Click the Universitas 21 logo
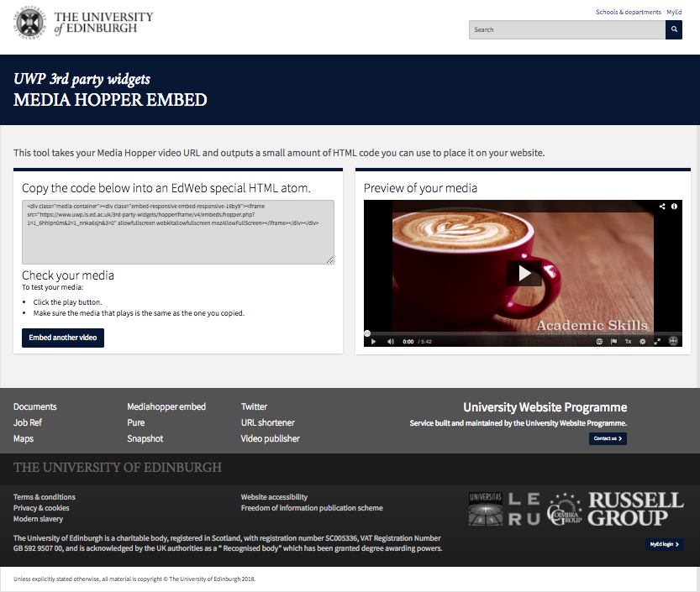This screenshot has width=700, height=592. coord(486,509)
